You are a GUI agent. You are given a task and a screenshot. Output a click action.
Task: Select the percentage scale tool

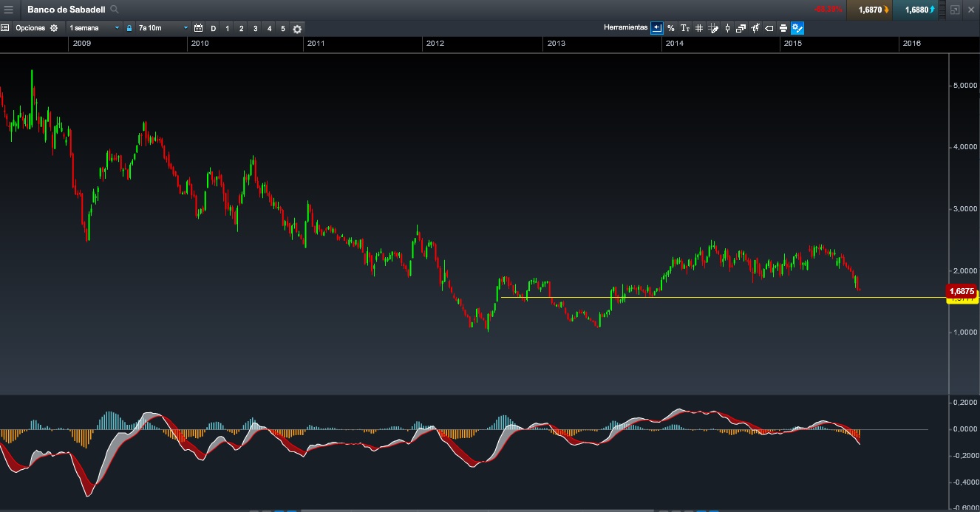pos(670,28)
